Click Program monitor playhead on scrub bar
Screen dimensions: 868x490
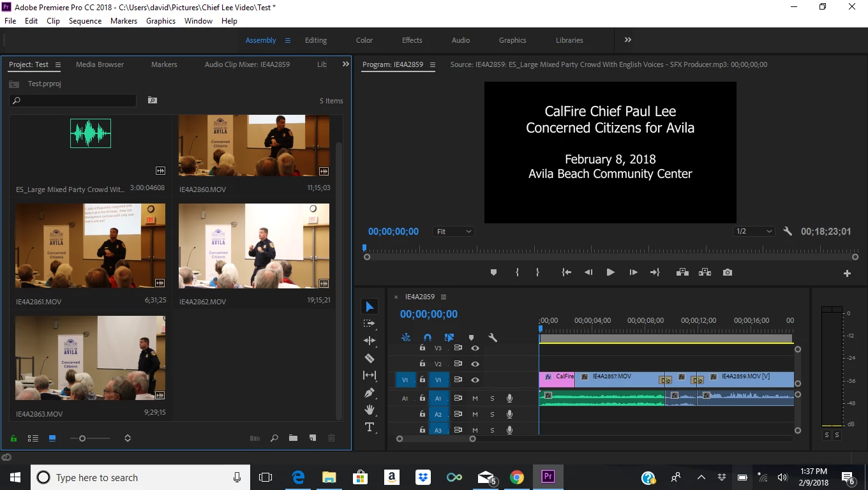pos(365,248)
